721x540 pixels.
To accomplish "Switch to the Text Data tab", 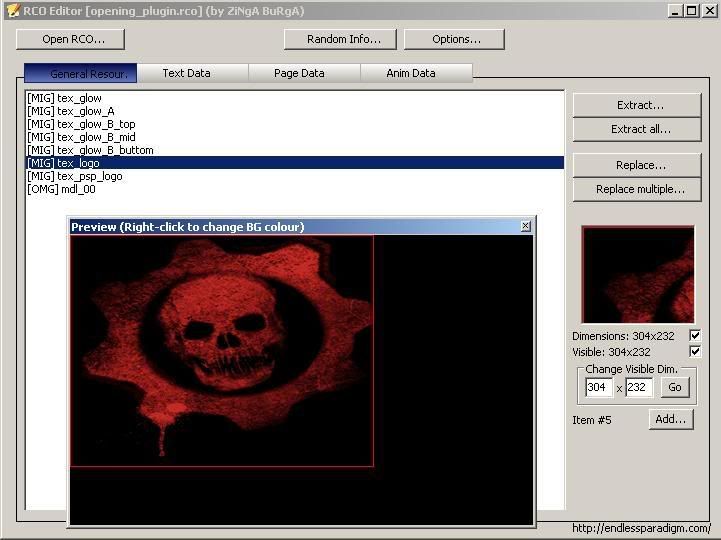I will click(193, 73).
